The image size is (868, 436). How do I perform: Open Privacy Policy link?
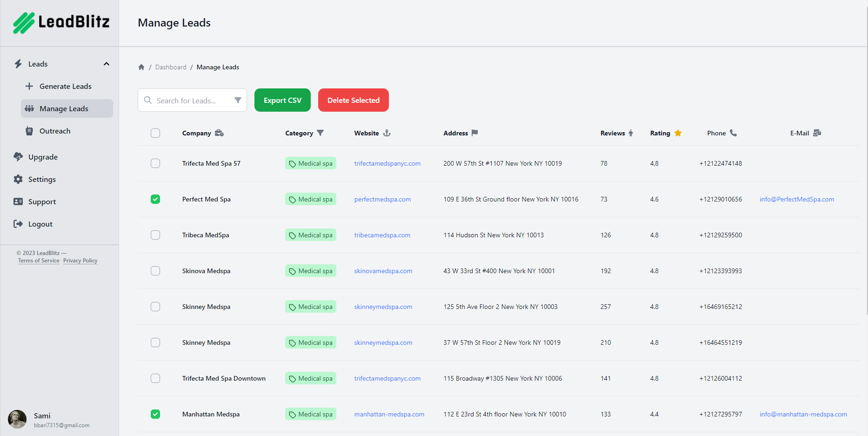(x=80, y=261)
